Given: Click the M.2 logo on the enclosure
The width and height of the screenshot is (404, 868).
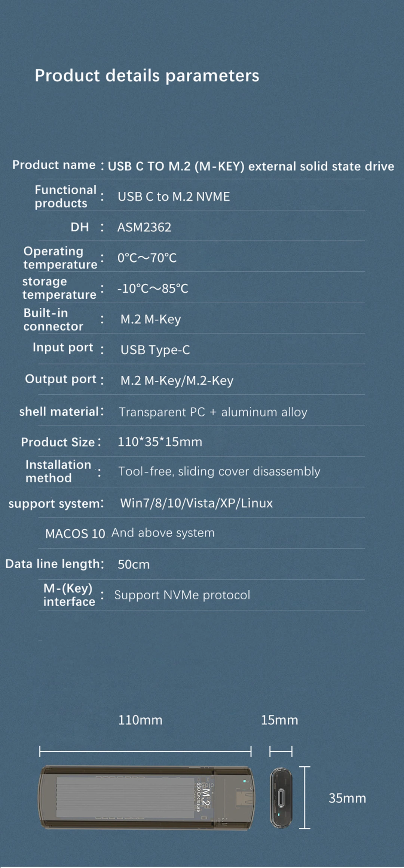Looking at the screenshot, I should point(206,797).
